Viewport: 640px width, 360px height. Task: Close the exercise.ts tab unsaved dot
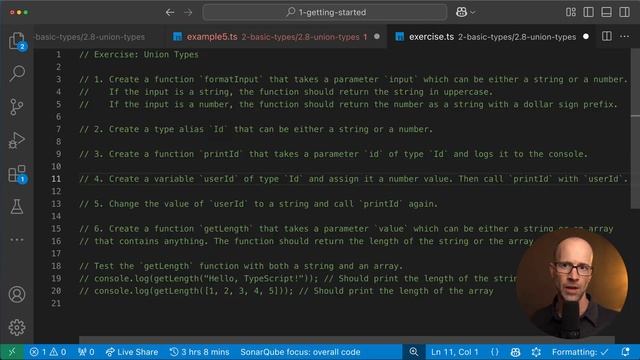coord(586,36)
